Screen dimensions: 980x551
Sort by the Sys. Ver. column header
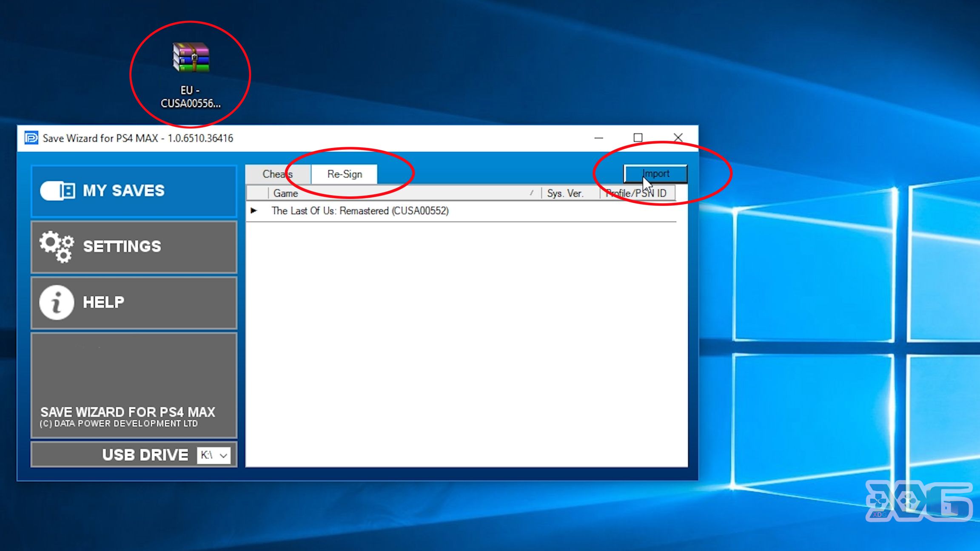[570, 193]
